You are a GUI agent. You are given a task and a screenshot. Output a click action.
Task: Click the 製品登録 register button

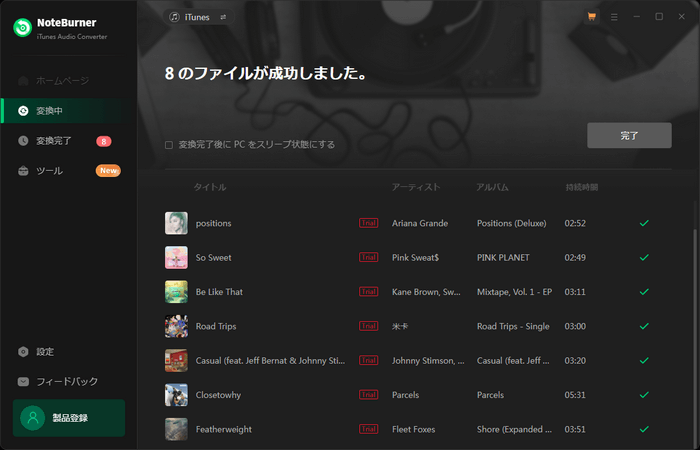(69, 418)
